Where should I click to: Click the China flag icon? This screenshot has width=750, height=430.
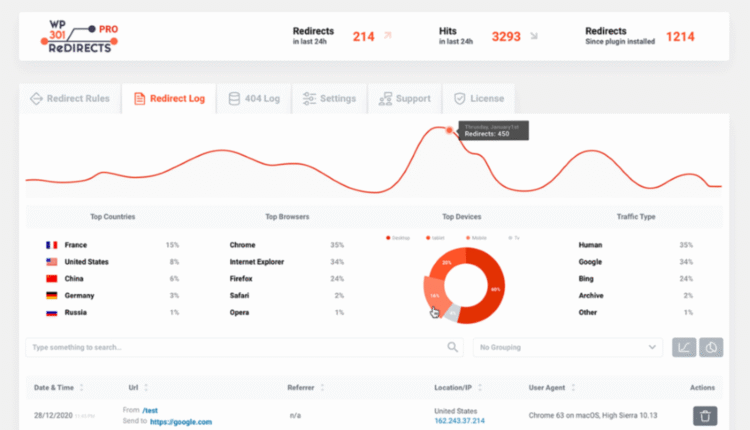[x=52, y=278]
